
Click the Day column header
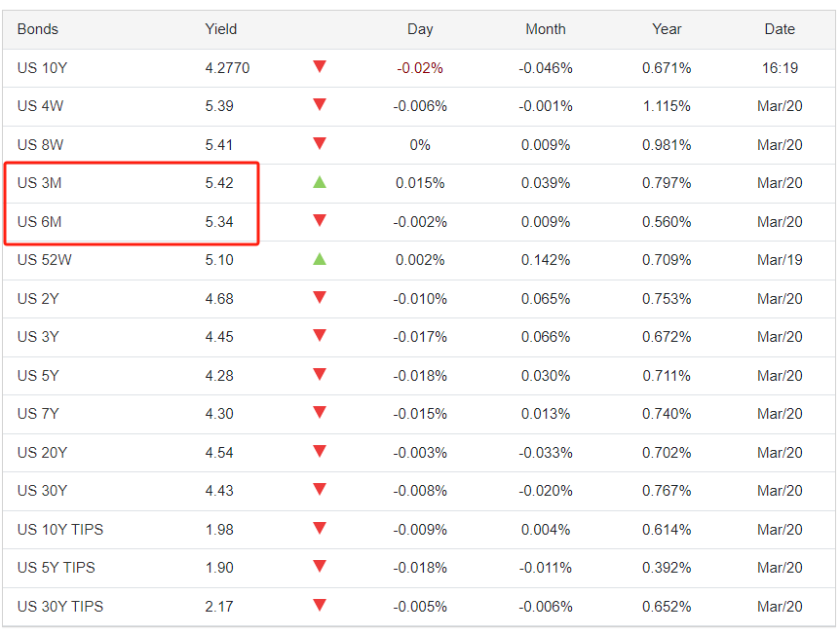420,29
